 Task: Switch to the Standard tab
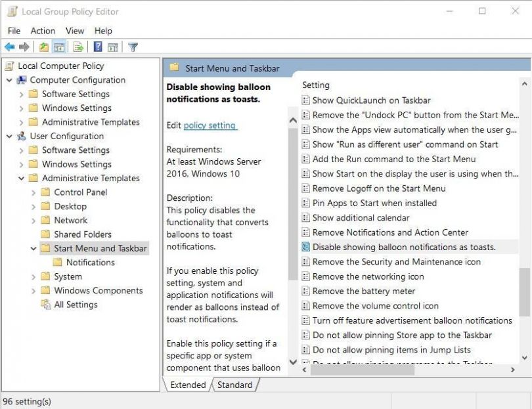[234, 385]
